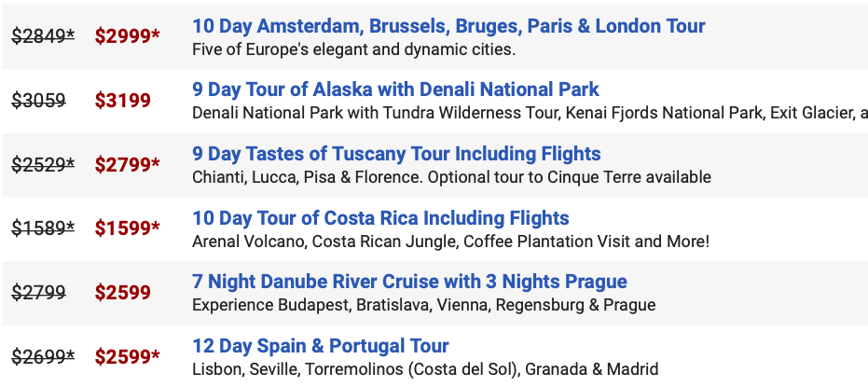Viewport: 868px width, 387px height.
Task: Open 9 Day Tour of Alaska link
Action: pyautogui.click(x=396, y=90)
